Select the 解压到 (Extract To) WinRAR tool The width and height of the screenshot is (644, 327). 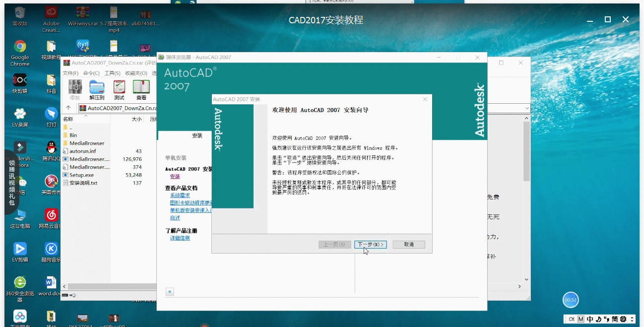click(96, 90)
